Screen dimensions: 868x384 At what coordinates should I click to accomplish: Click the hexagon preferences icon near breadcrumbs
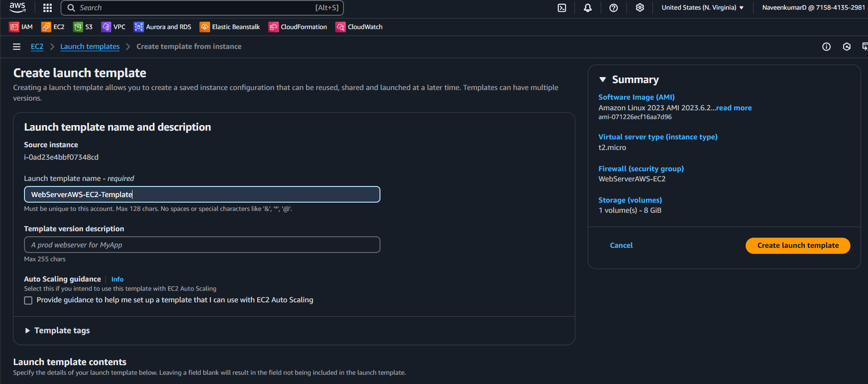click(x=847, y=47)
